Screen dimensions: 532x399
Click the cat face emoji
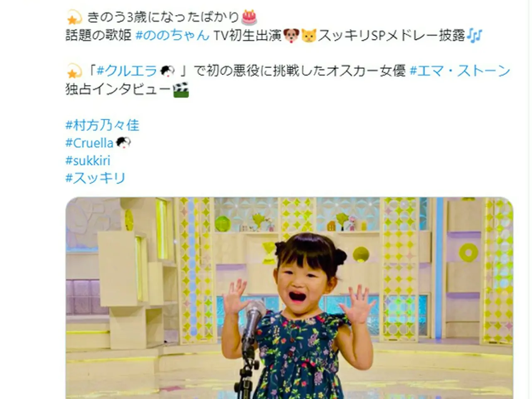pos(309,35)
